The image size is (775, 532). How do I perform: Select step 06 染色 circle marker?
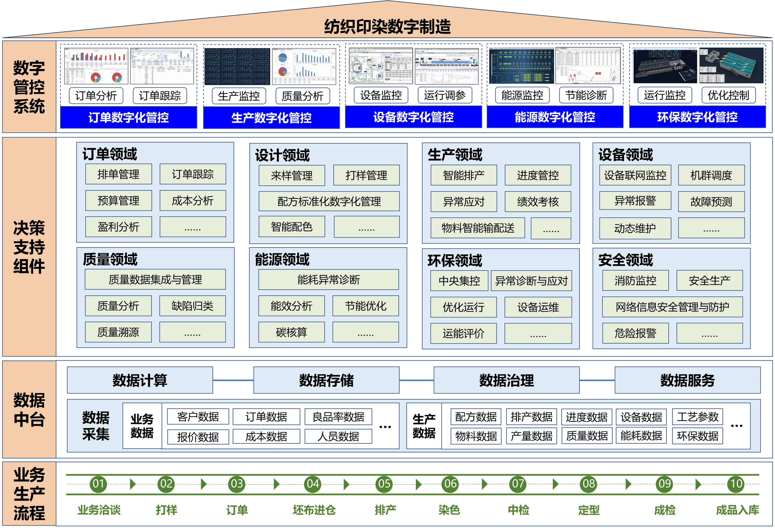450,484
